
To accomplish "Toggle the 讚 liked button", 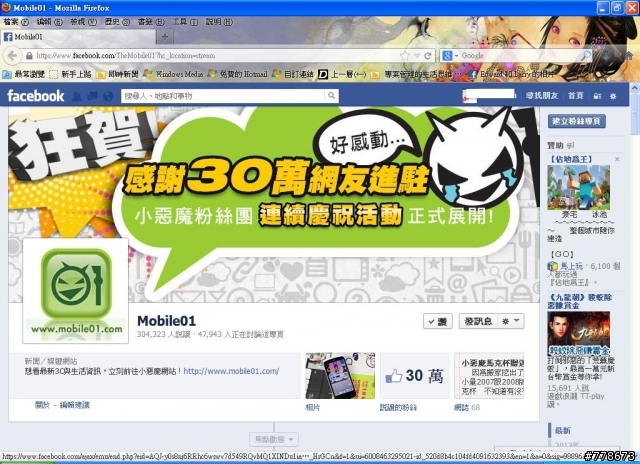I will (438, 322).
